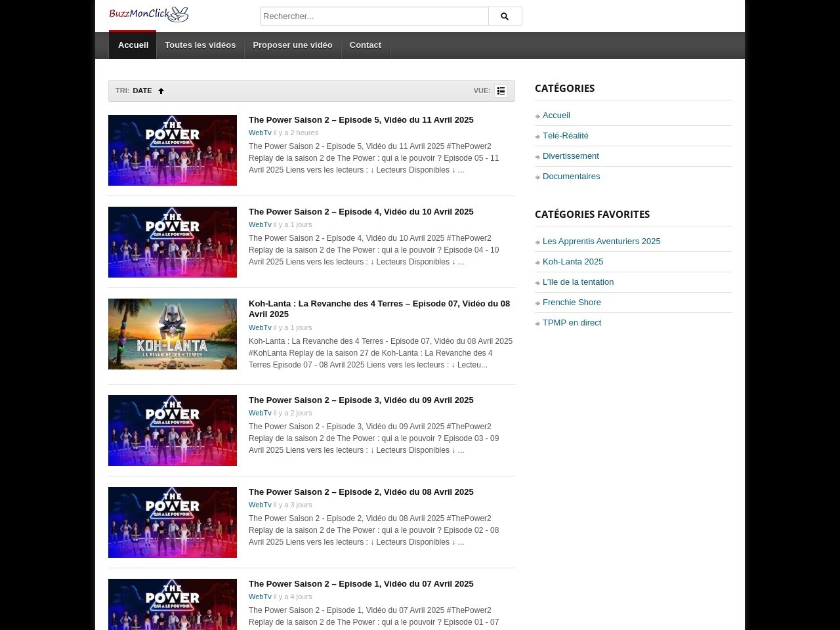Open The Power Episode 5 thumbnail
This screenshot has width=840, height=630.
(x=173, y=150)
